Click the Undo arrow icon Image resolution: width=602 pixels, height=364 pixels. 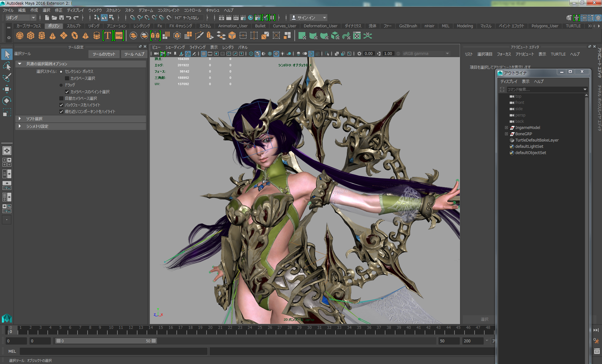69,18
